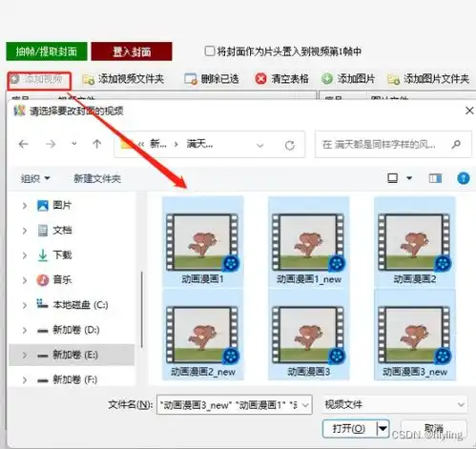Click the 打开(O) button
This screenshot has height=449, width=476.
coord(349,429)
